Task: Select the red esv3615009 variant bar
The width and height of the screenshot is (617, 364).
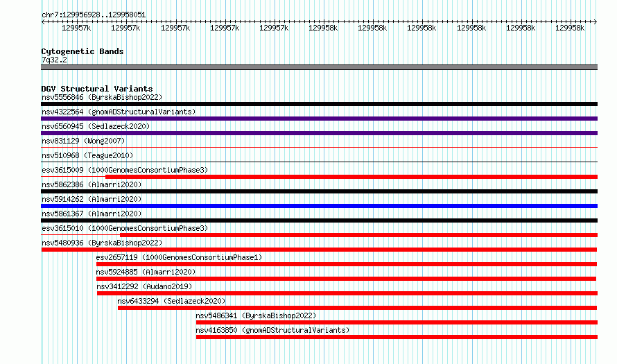Action: 351,177
